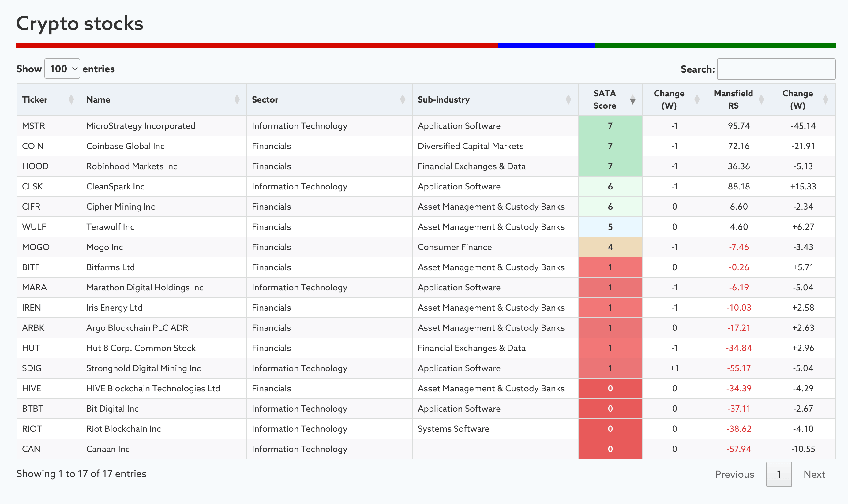848x504 pixels.
Task: Select the MSTR ticker cell
Action: pos(49,126)
